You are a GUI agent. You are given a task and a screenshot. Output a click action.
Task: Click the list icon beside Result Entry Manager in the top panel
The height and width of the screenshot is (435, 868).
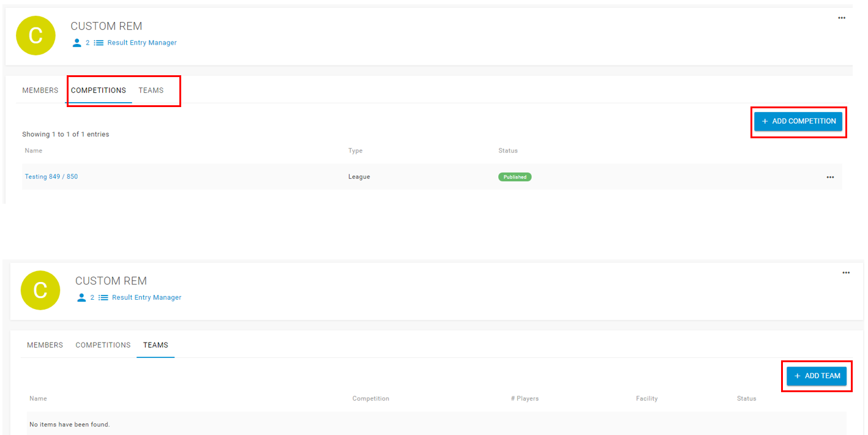click(99, 43)
